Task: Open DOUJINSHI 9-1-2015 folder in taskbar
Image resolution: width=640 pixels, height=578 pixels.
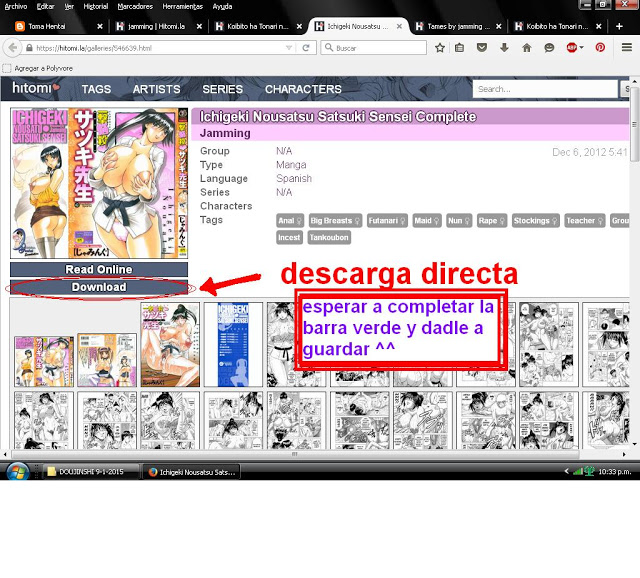Action: tap(91, 472)
